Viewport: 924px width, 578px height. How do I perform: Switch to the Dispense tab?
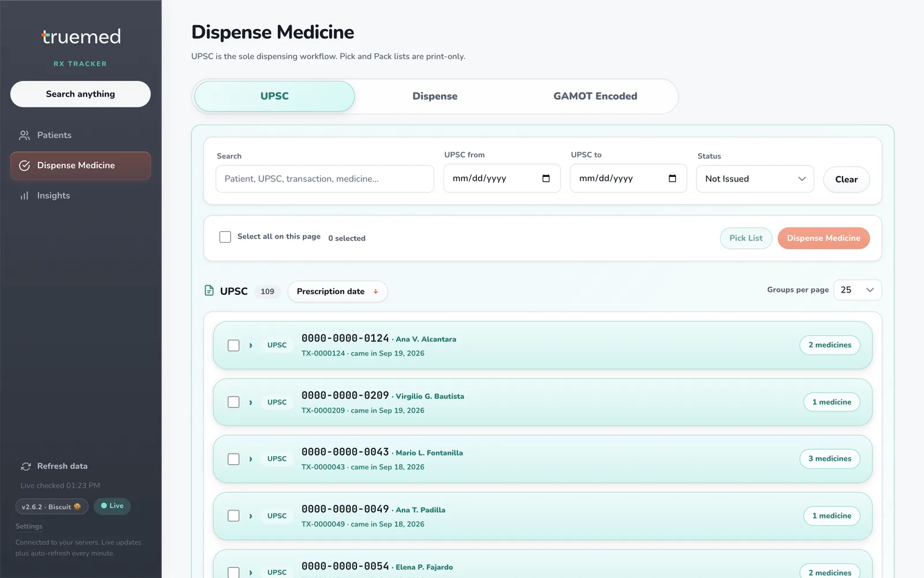(x=435, y=96)
